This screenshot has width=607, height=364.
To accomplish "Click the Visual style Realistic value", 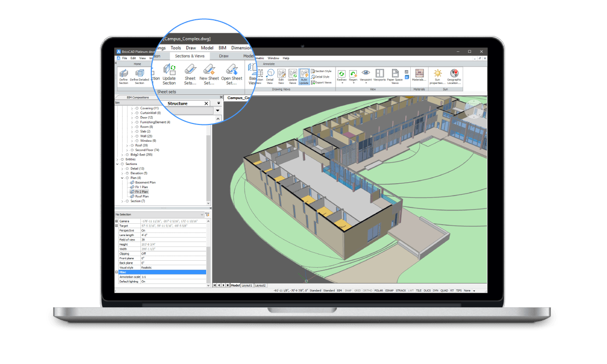I will (173, 267).
